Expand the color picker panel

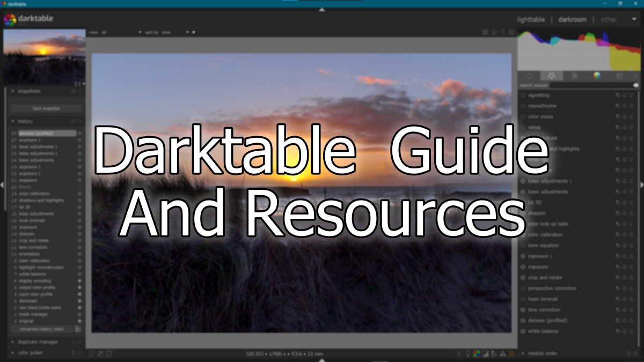point(13,352)
